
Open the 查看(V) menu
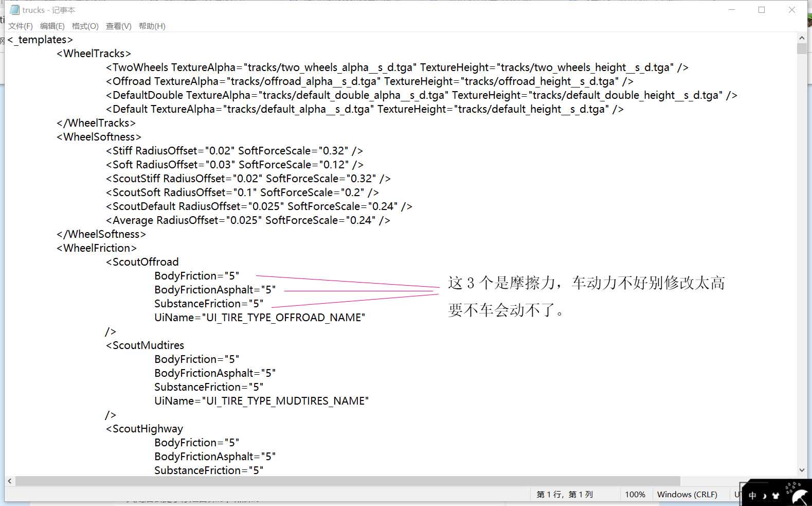pos(119,26)
